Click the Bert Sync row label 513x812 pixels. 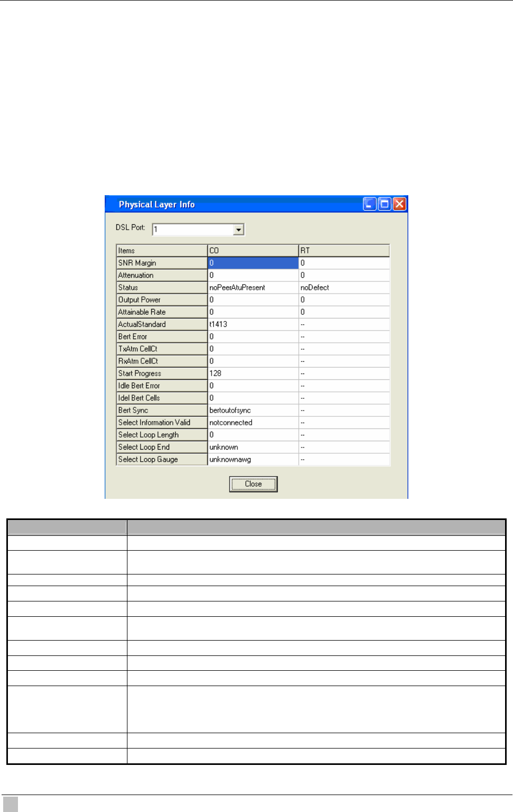[162, 410]
